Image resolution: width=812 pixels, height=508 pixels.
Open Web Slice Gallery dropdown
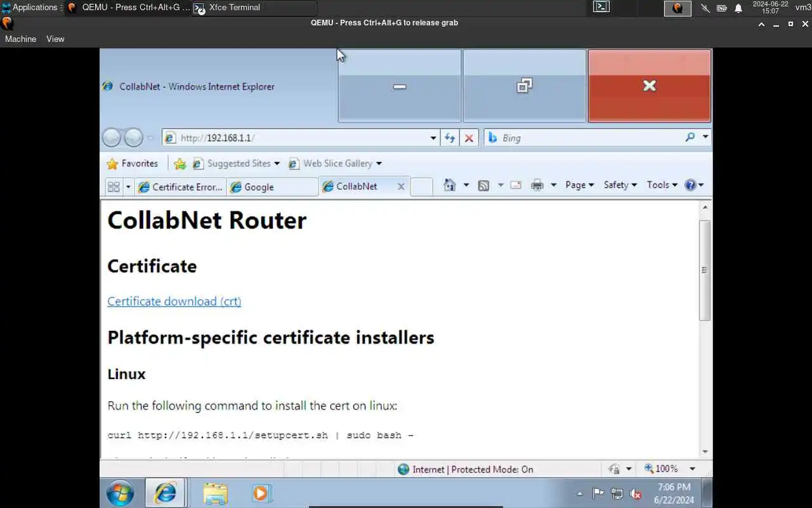[335, 163]
